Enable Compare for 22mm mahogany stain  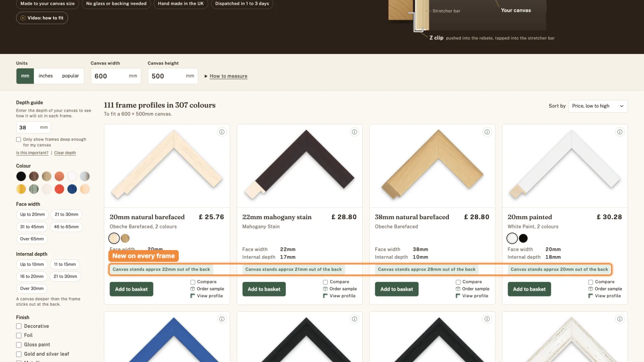coord(325,282)
